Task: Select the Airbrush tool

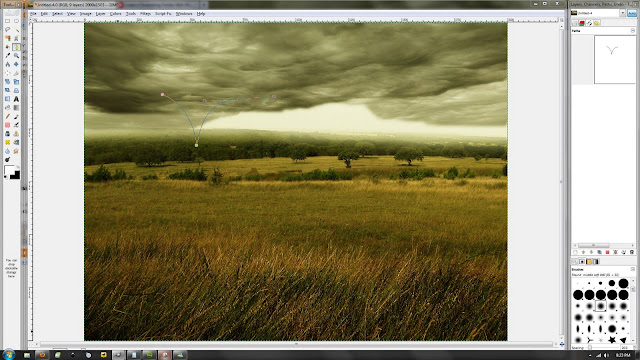Action: (16, 125)
